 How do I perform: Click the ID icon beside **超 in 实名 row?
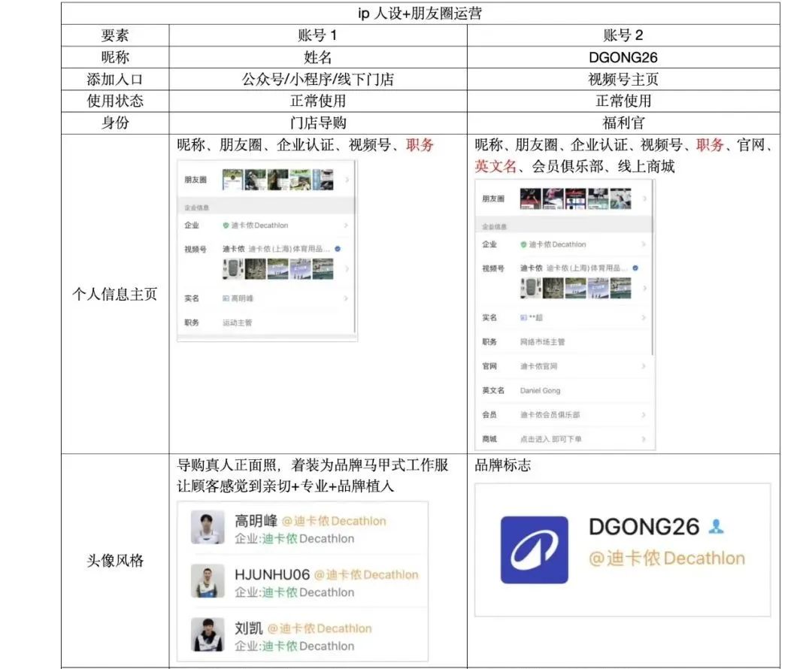tap(523, 317)
